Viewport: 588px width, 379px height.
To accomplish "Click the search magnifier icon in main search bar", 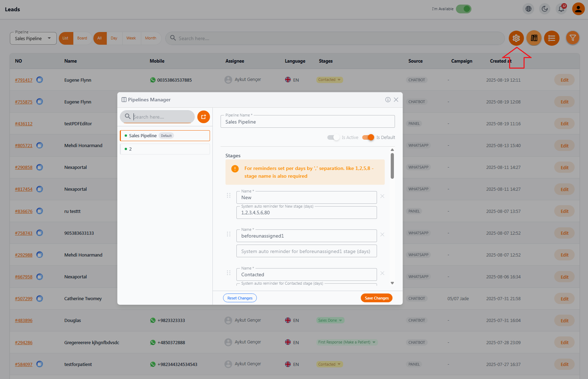I will pos(173,38).
